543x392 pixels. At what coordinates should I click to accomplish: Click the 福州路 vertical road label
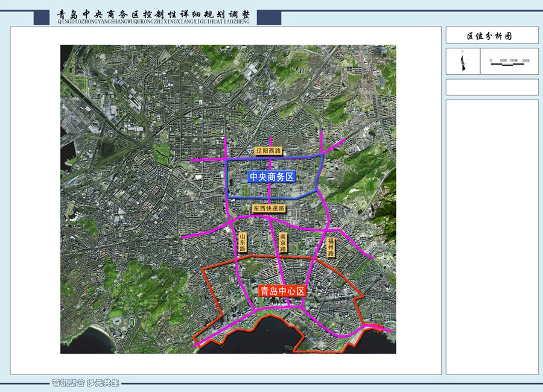(x=331, y=247)
